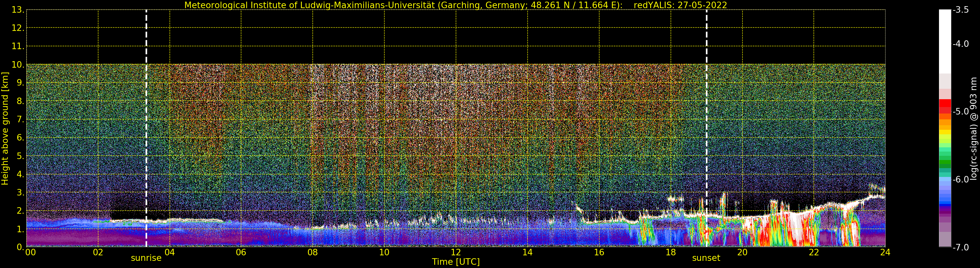This screenshot has height=268, width=980.
Task: Click height tick label '10.'
Action: coord(18,65)
